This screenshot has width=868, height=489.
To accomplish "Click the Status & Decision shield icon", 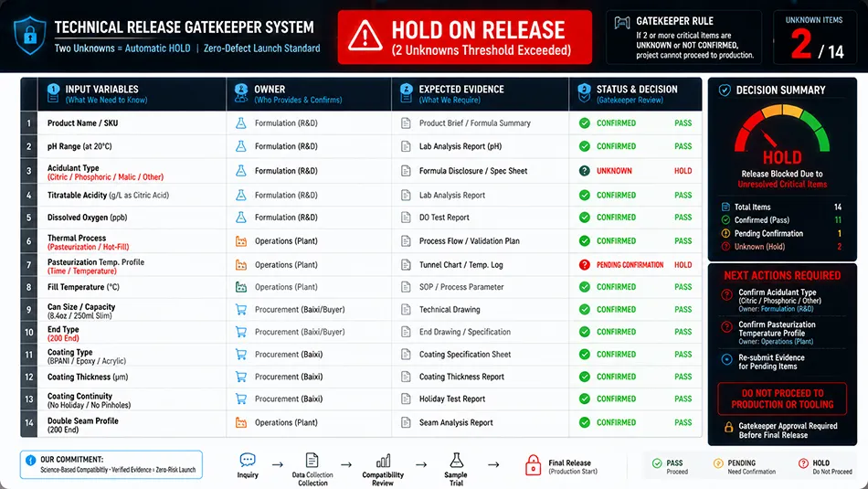I will [x=584, y=93].
